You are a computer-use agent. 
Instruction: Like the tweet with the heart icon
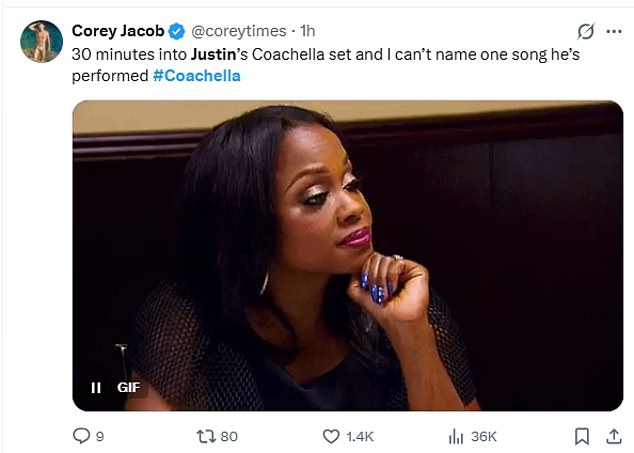pos(331,436)
